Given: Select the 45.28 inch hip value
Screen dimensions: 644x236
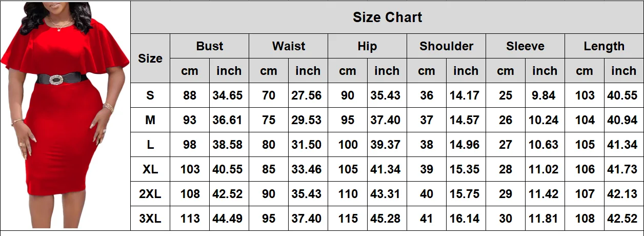Looking at the screenshot, I should pos(387,219).
